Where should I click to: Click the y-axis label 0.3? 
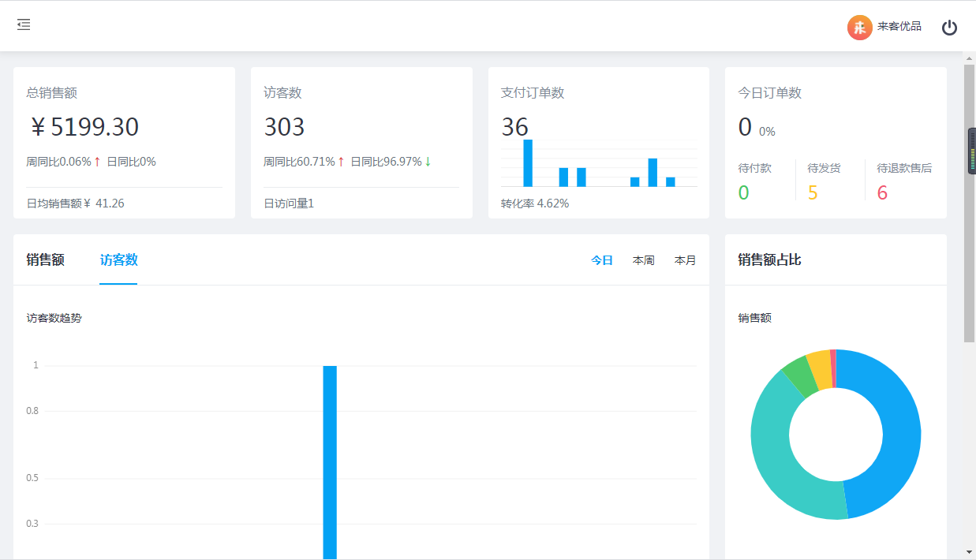coord(32,524)
